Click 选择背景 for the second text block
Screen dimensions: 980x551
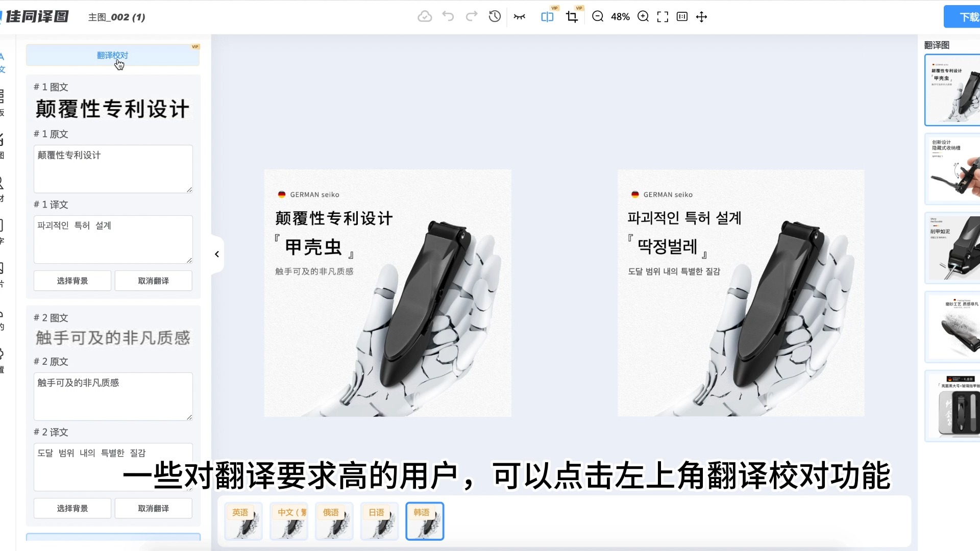click(72, 508)
